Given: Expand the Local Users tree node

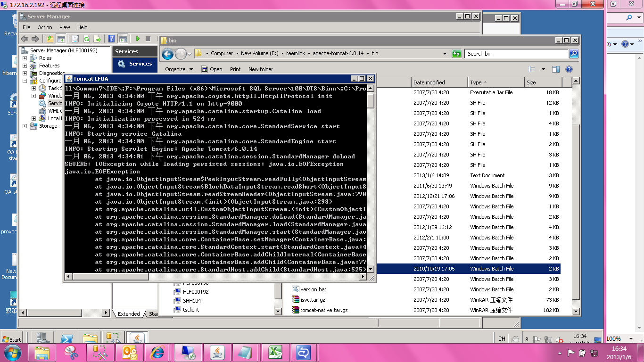Looking at the screenshot, I should point(33,118).
